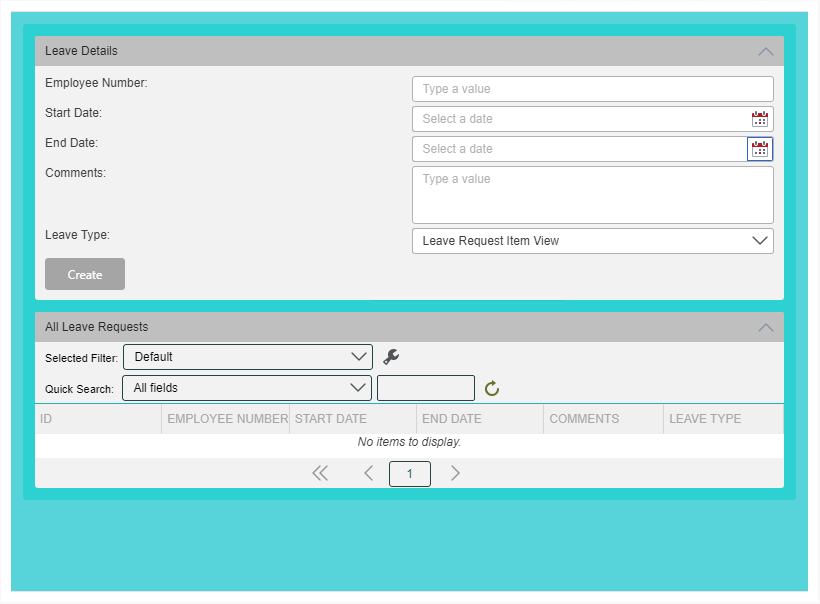Click the Create button

[85, 274]
